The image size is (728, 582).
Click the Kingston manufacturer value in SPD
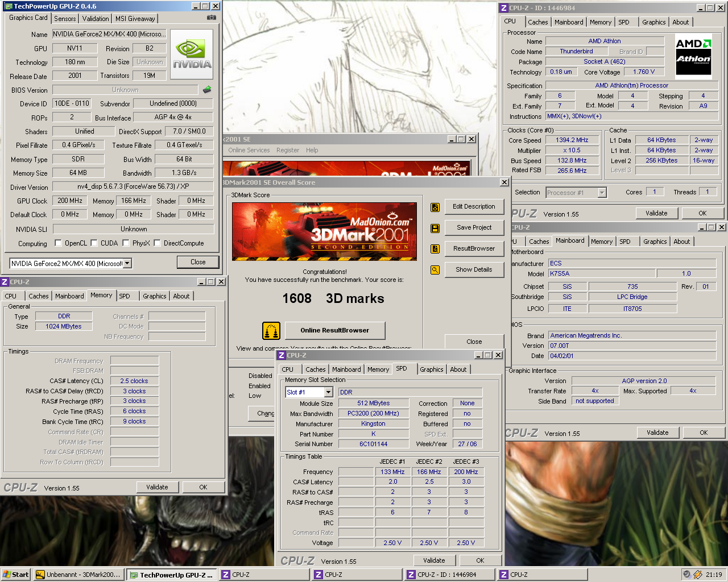tap(373, 423)
